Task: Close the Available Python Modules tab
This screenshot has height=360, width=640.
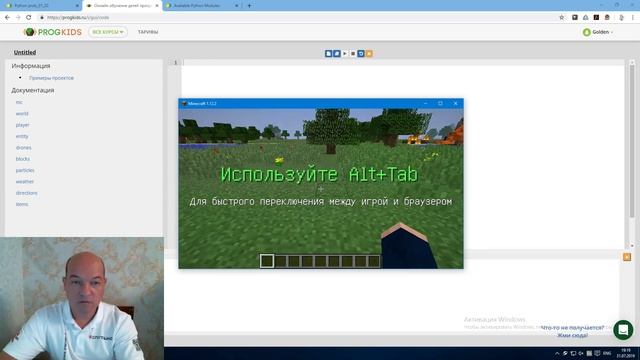Action: (236, 6)
